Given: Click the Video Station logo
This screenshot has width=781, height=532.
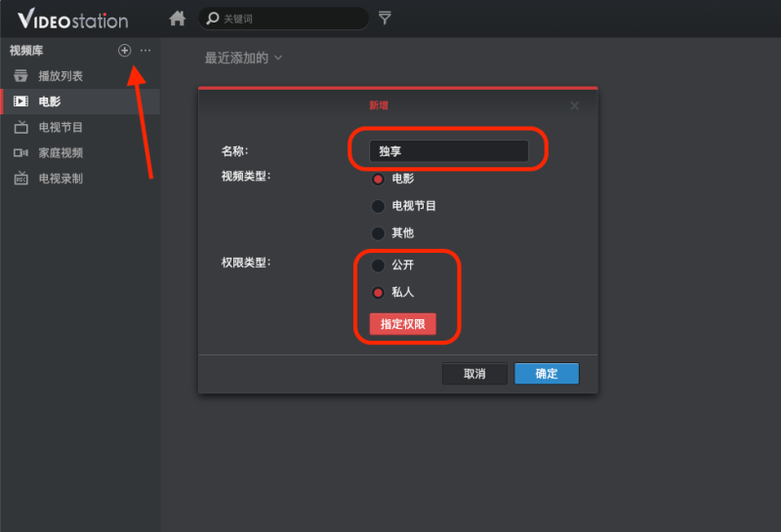Looking at the screenshot, I should (x=72, y=19).
